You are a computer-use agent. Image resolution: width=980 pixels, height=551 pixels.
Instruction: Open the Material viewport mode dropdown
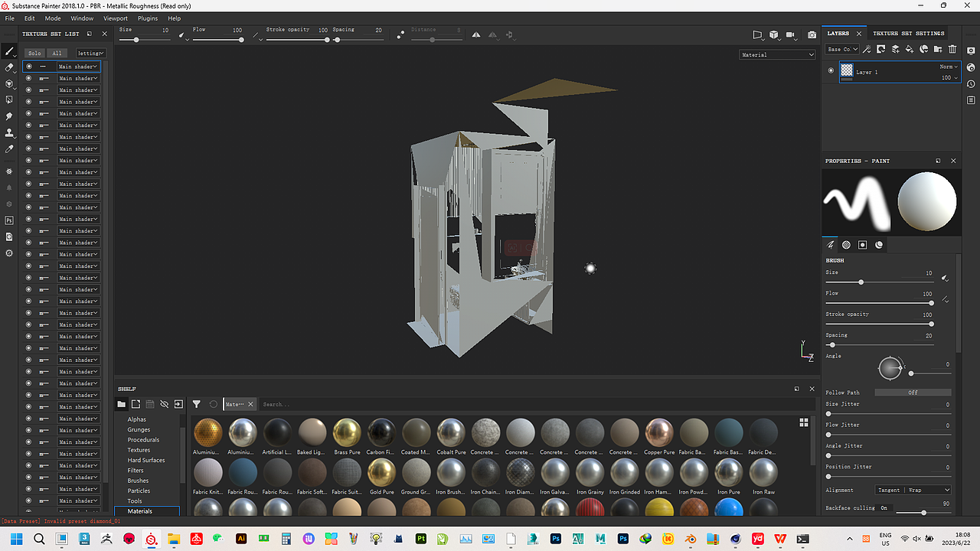[777, 55]
